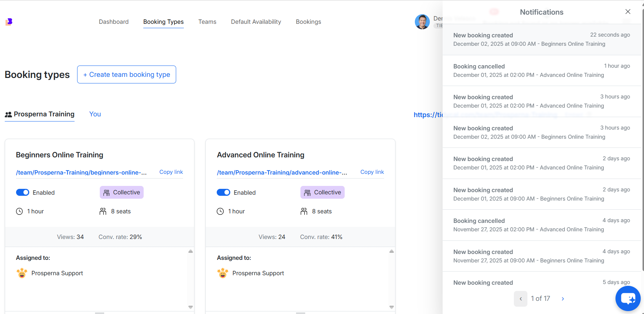Image resolution: width=644 pixels, height=314 pixels.
Task: Open the chat support bubble
Action: pyautogui.click(x=628, y=299)
